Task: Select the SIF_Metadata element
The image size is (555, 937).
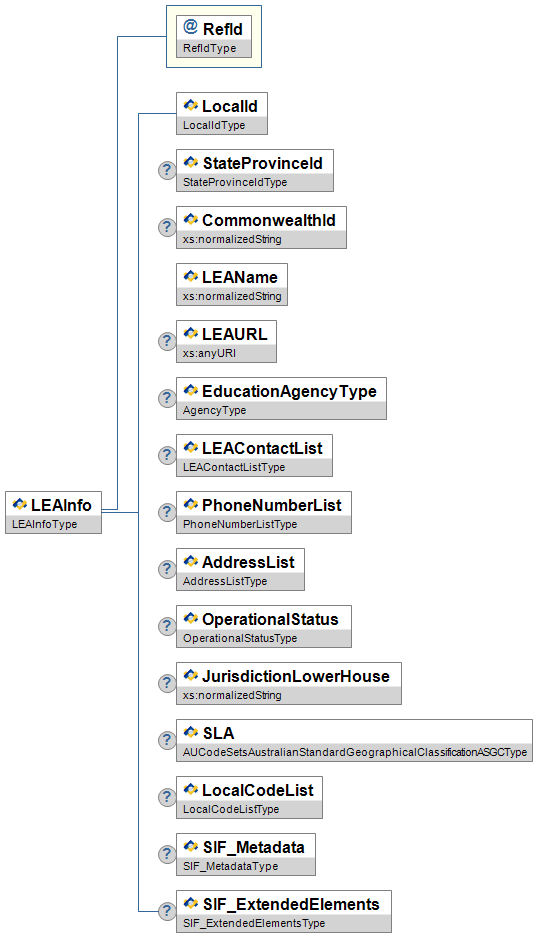Action: click(246, 855)
